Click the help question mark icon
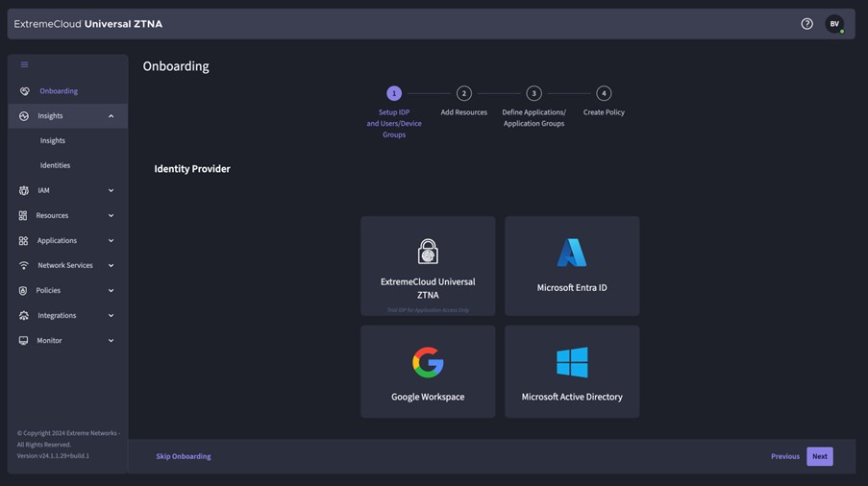This screenshot has width=868, height=486. pyautogui.click(x=806, y=24)
